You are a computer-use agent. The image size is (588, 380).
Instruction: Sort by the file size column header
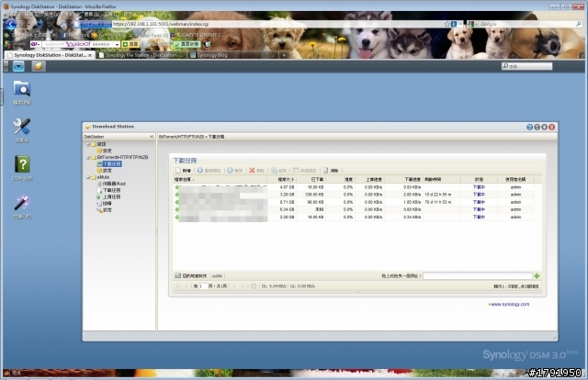coord(282,180)
